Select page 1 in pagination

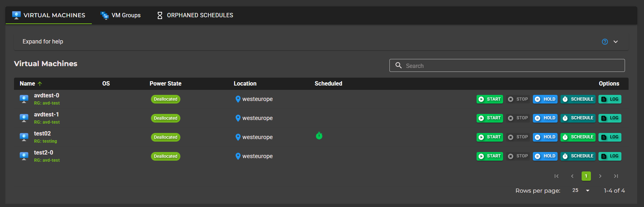[586, 176]
